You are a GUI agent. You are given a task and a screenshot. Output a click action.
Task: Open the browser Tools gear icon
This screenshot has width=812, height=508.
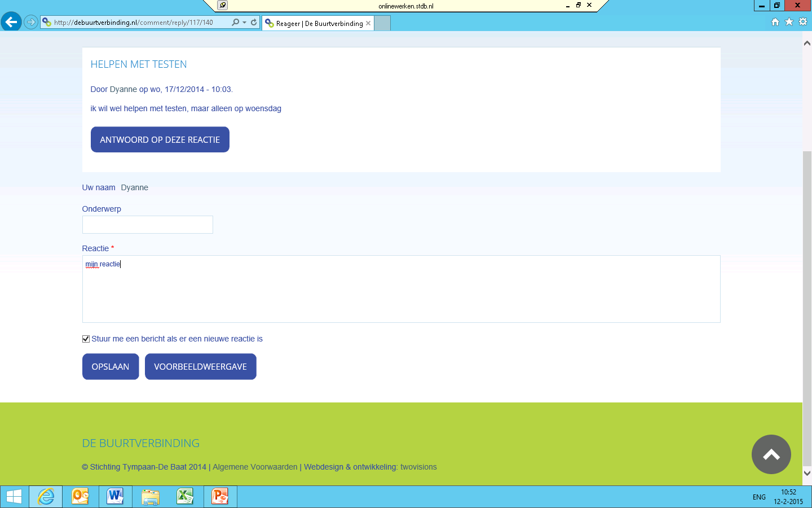(x=803, y=22)
